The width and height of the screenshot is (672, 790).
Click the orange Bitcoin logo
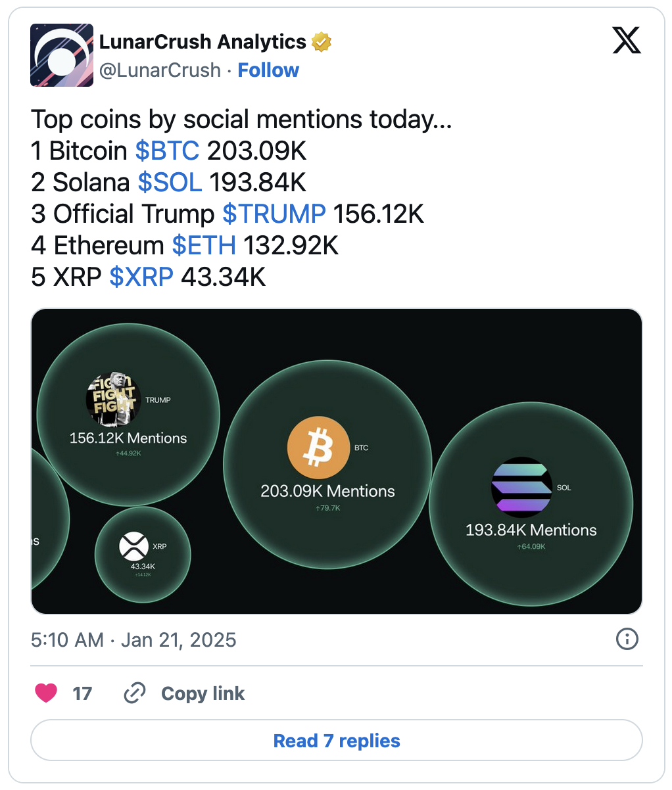tap(318, 448)
